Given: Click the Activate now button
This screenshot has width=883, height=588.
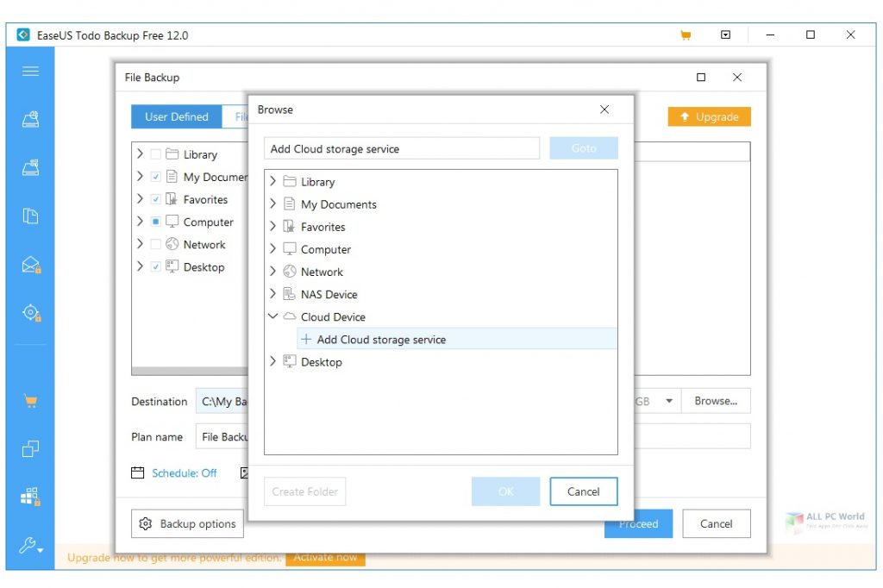Looking at the screenshot, I should (x=325, y=558).
